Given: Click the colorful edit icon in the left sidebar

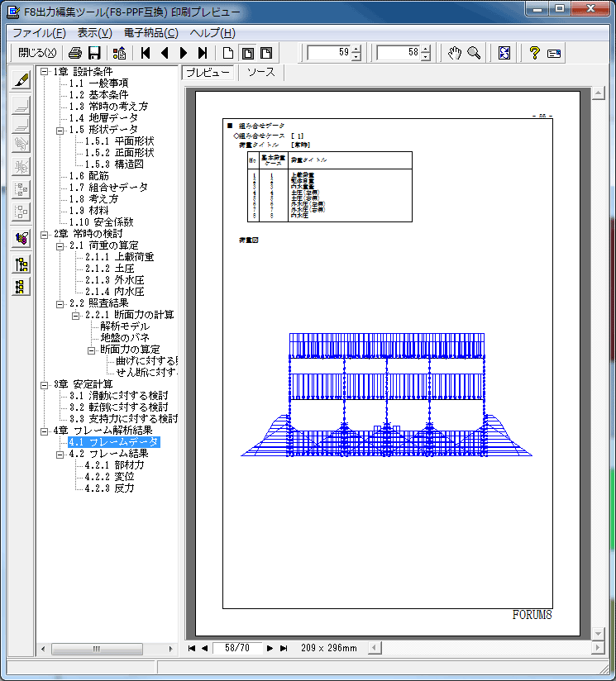Looking at the screenshot, I should point(21,239).
